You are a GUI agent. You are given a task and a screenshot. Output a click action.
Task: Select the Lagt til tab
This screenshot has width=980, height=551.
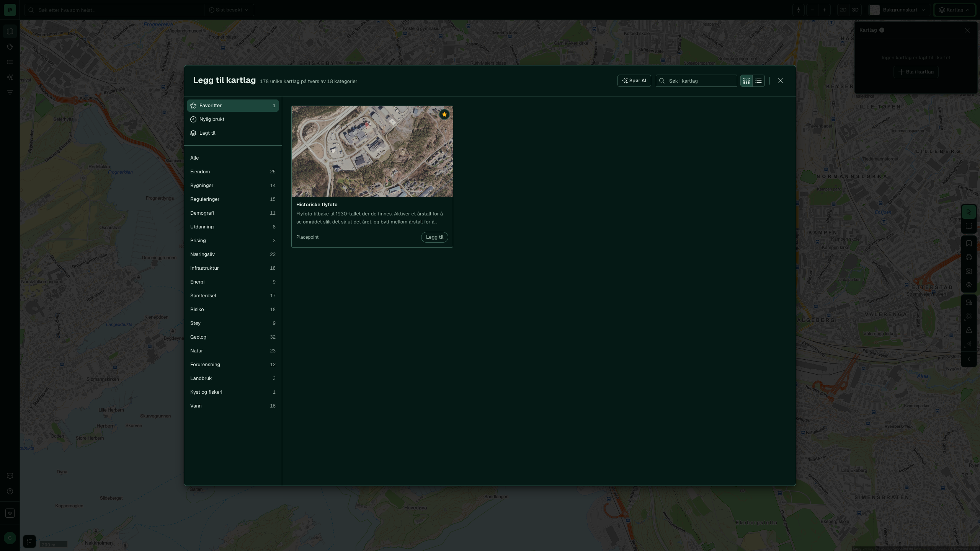(233, 133)
